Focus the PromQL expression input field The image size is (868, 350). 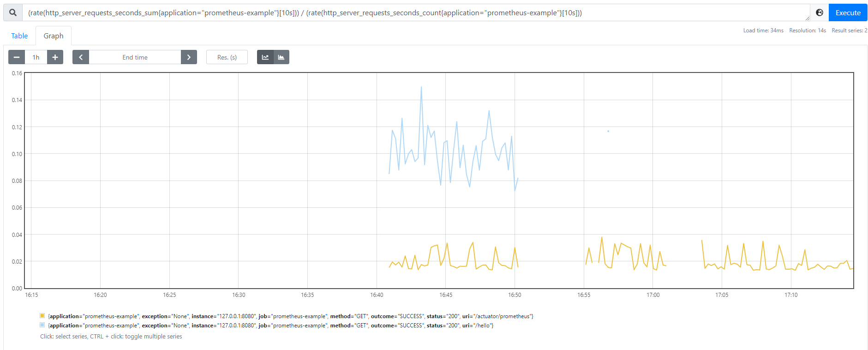click(x=415, y=12)
